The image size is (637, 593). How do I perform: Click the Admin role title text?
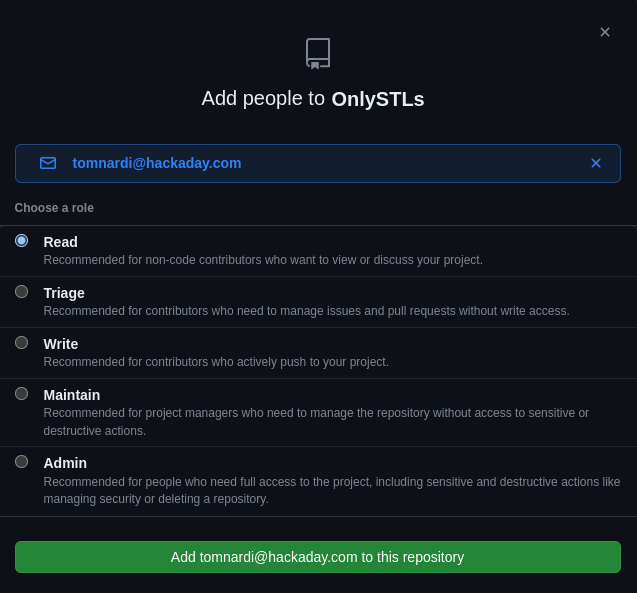tap(65, 463)
